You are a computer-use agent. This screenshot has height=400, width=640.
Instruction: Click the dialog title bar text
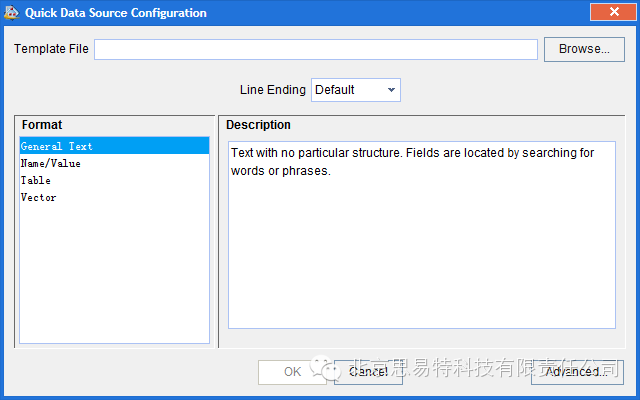click(115, 13)
